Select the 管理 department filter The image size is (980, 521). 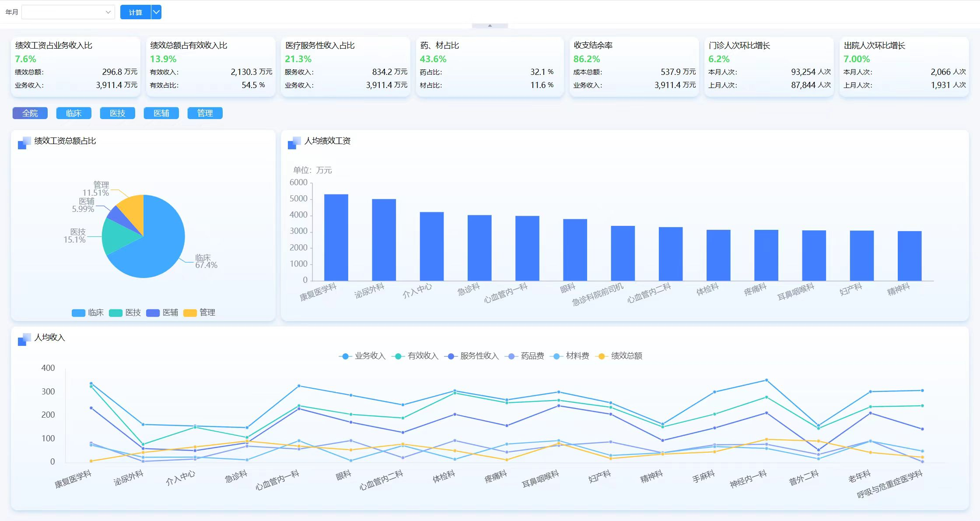pos(205,113)
